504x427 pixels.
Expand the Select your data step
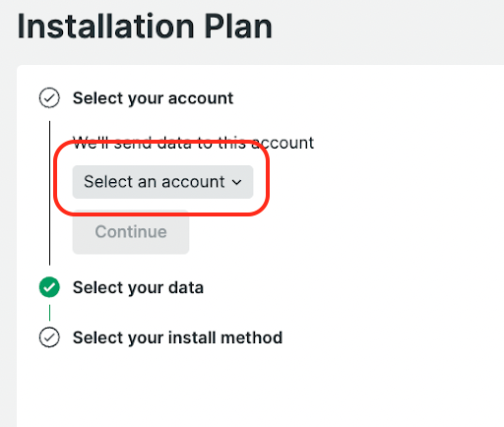coord(138,287)
